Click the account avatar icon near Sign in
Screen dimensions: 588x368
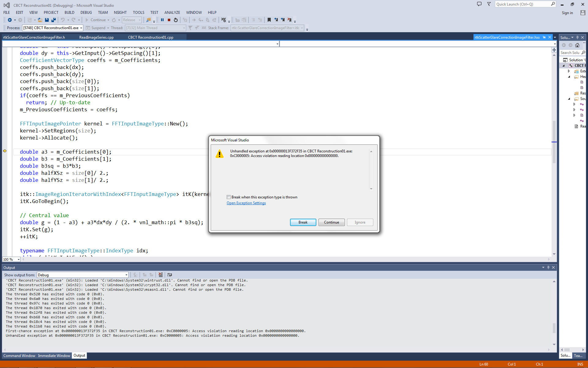click(583, 13)
